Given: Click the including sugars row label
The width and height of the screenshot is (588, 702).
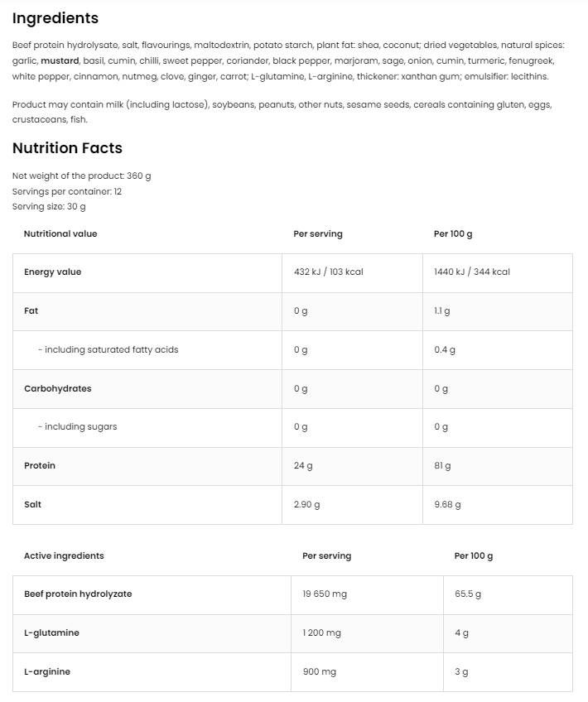Looking at the screenshot, I should (78, 426).
